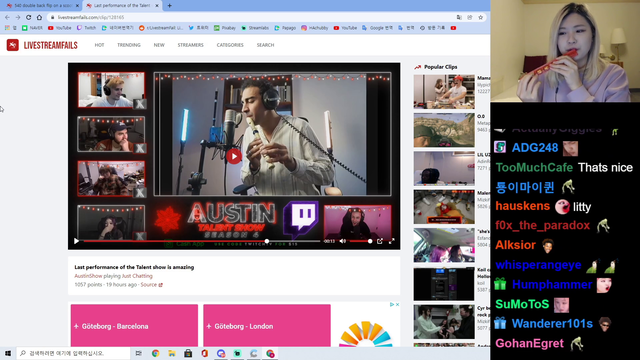Open the Windows Start menu
The height and width of the screenshot is (360, 640).
[x=8, y=353]
